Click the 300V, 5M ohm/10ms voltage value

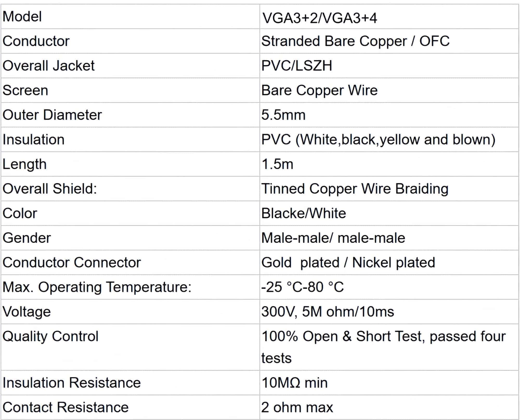pos(327,312)
